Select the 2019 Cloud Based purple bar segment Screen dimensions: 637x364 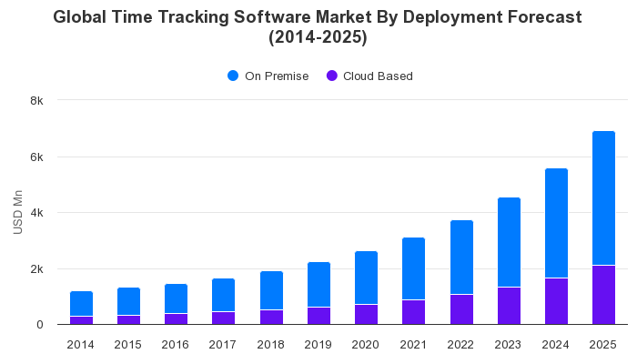pyautogui.click(x=318, y=316)
